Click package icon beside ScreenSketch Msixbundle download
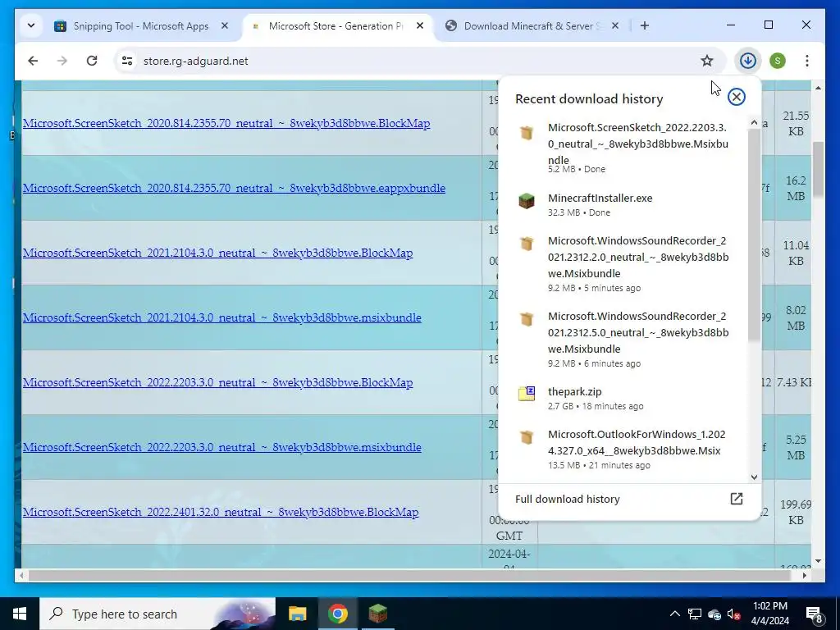840x630 pixels. pos(527,132)
